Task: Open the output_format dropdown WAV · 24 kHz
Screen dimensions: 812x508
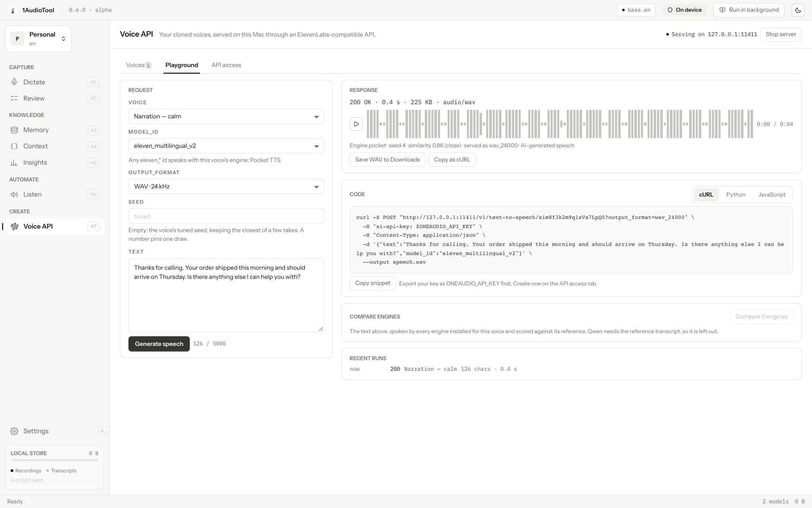Action: pyautogui.click(x=226, y=187)
